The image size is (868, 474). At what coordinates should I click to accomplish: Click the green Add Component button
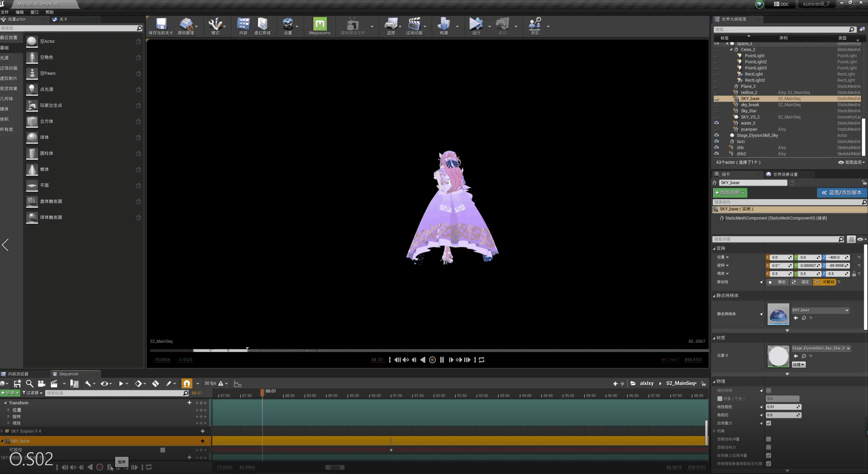[730, 192]
